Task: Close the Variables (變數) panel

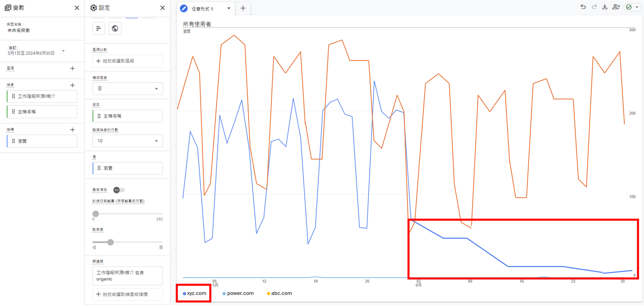Action: (x=77, y=8)
